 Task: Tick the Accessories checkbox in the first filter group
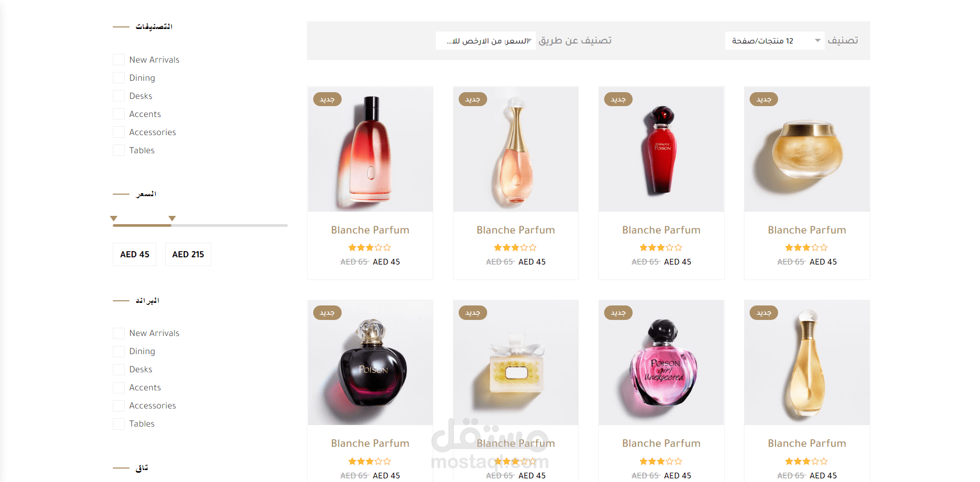[x=119, y=132]
